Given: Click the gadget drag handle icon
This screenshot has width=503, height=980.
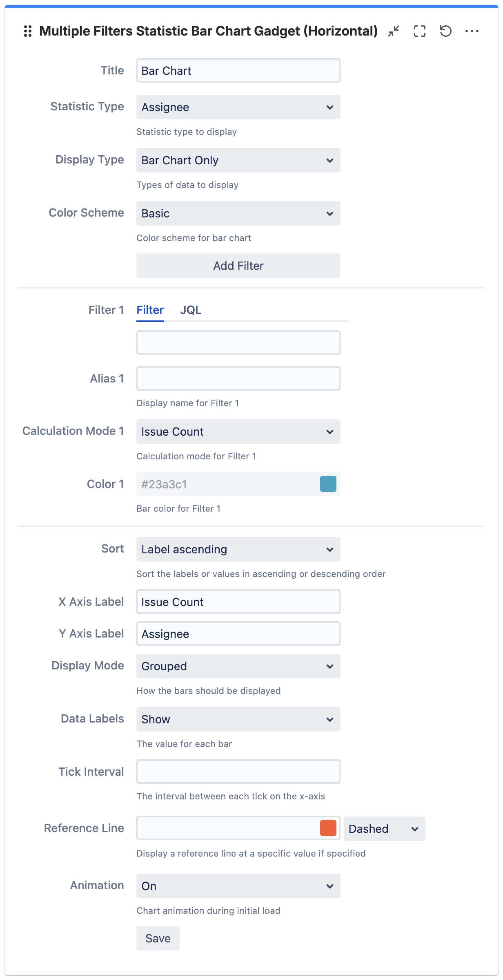Looking at the screenshot, I should coord(28,31).
